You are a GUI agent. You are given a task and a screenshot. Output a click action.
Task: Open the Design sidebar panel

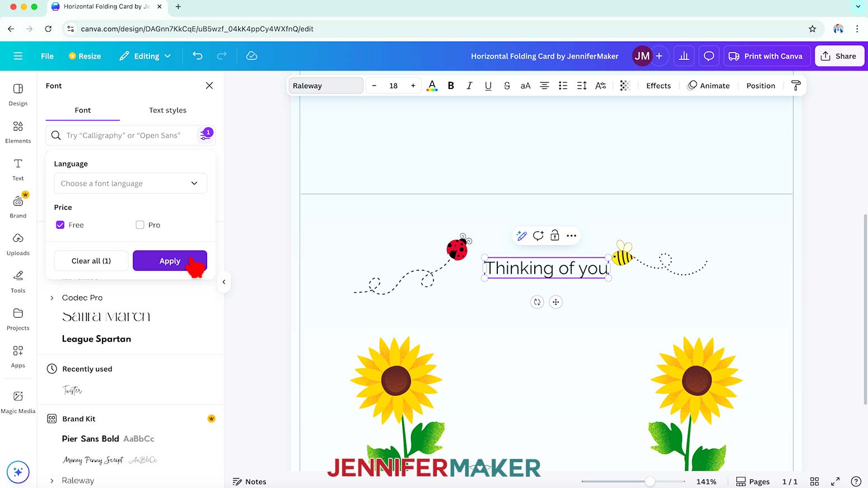click(x=18, y=95)
